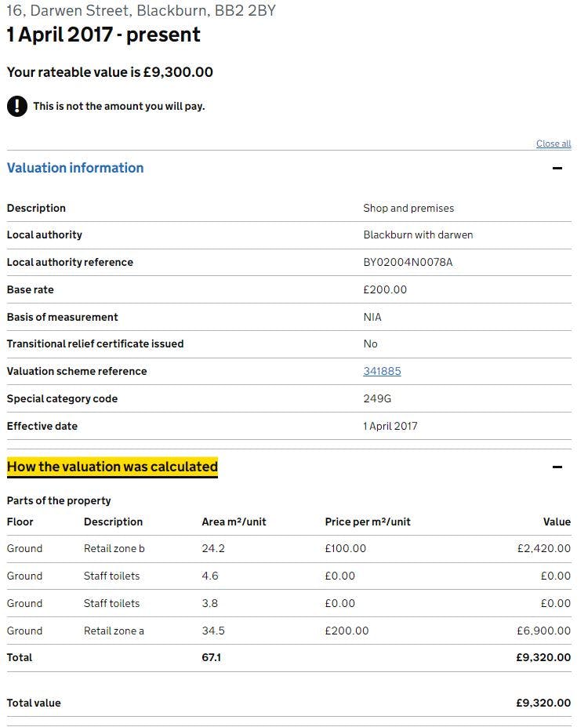Select local authority reference BY02004N0078A
Image resolution: width=588 pixels, height=727 pixels.
(408, 262)
